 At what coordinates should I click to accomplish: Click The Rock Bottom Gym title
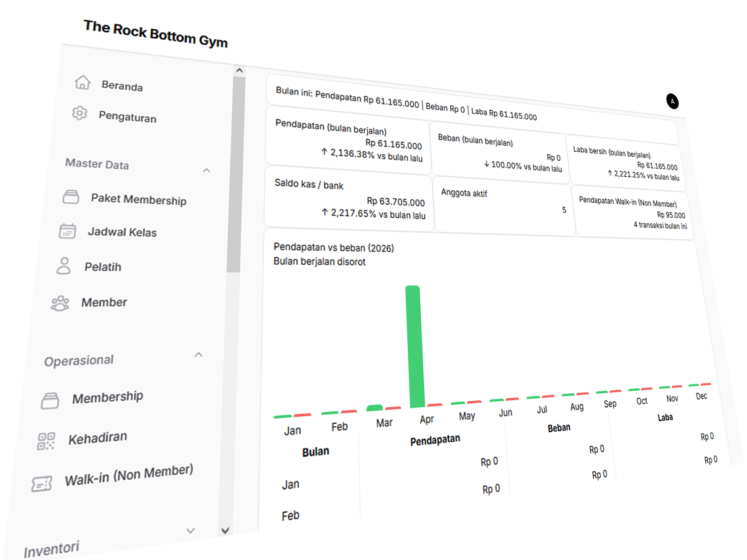click(x=156, y=34)
